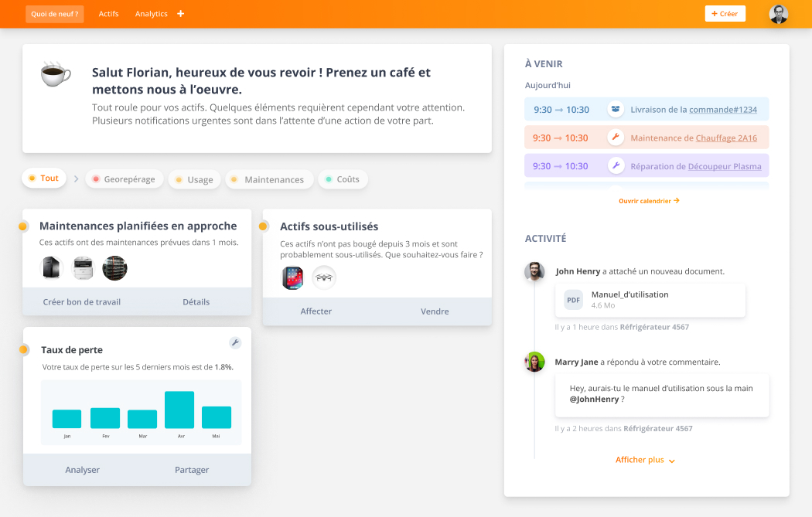Click the Aujourd'hui heading
The image size is (812, 517).
(548, 85)
